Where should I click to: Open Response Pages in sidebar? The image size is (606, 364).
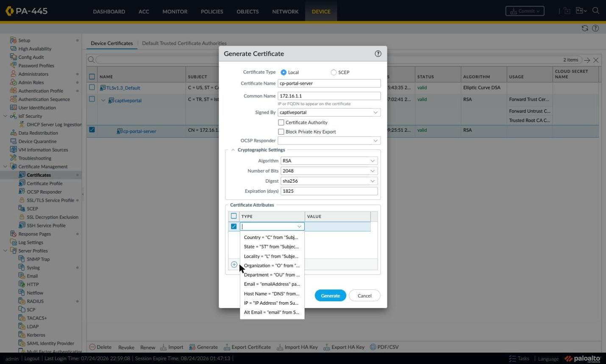(34, 234)
